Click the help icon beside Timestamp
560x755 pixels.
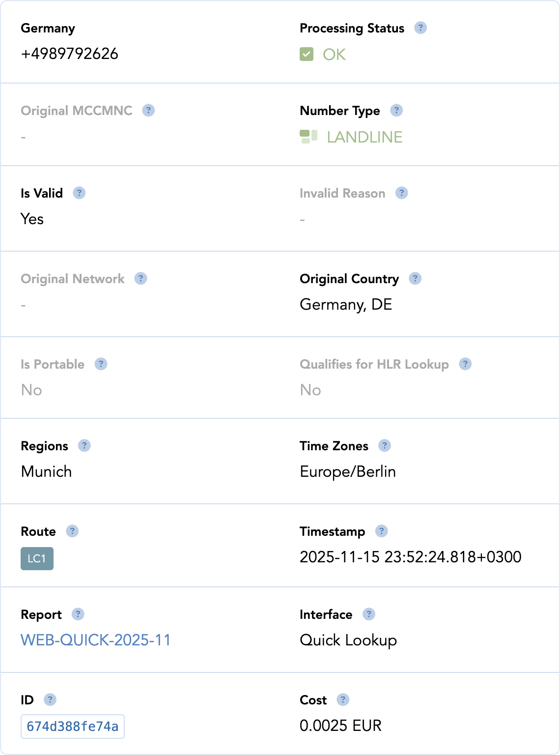click(380, 531)
